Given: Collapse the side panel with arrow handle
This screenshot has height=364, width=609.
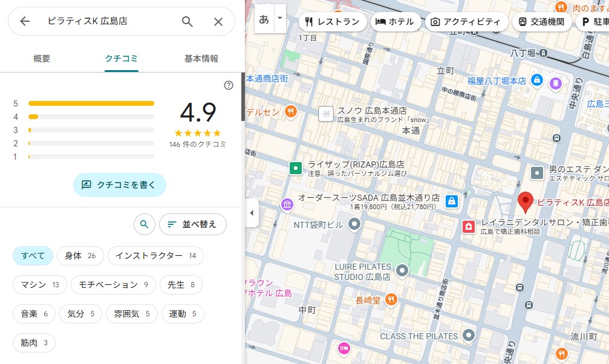Looking at the screenshot, I should point(252,213).
